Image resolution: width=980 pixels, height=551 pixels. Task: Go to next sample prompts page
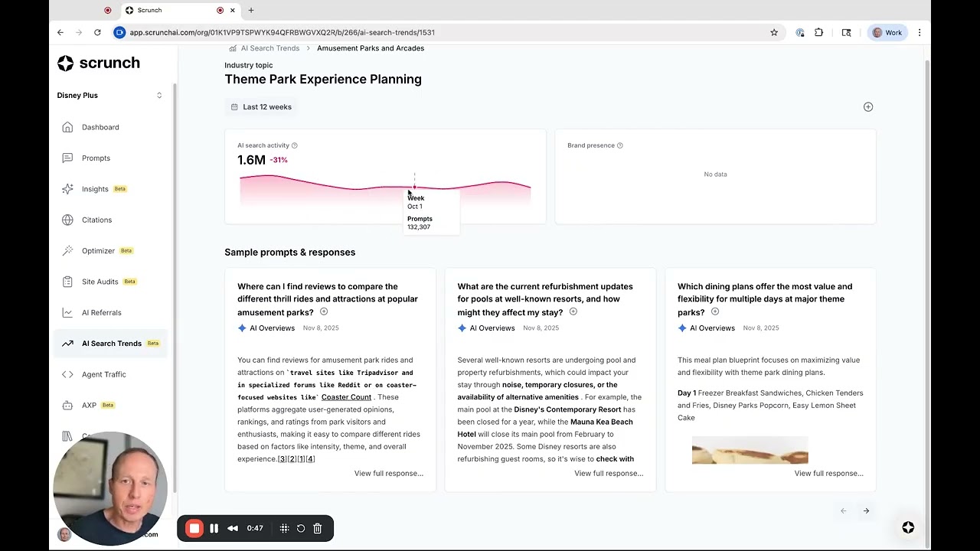[x=866, y=511]
